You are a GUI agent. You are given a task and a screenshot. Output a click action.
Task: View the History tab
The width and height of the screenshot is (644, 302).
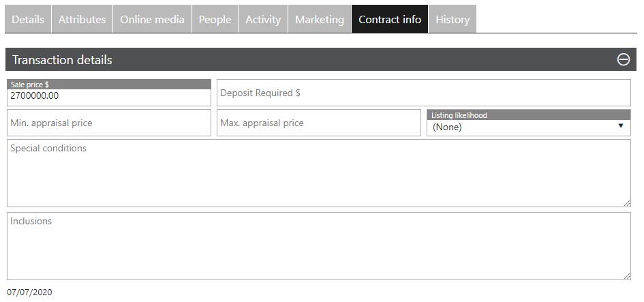click(x=453, y=19)
